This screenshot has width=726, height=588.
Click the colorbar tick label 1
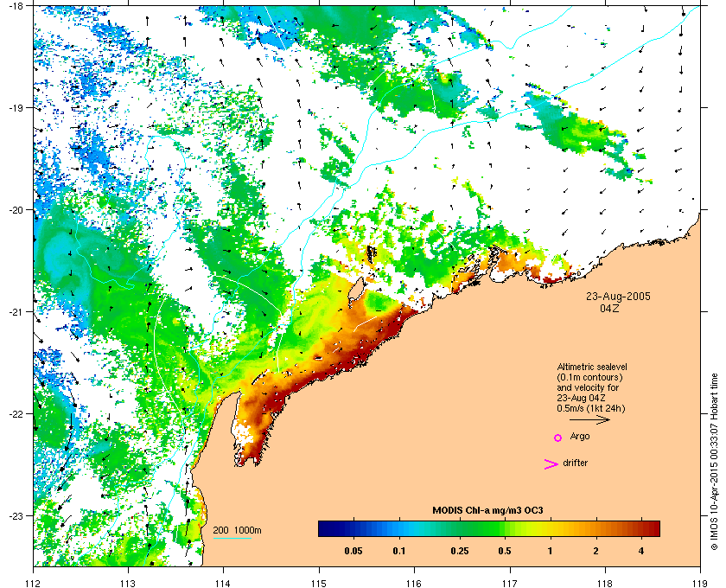click(550, 551)
